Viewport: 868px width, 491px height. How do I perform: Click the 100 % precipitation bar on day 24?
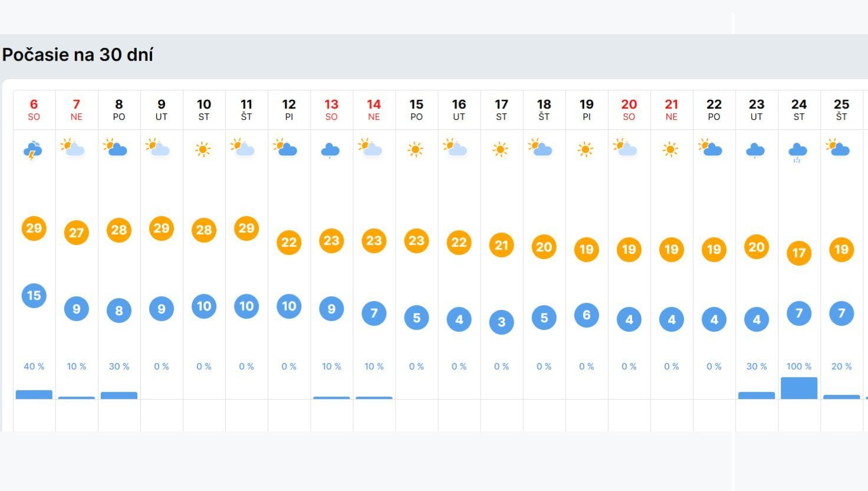[799, 388]
